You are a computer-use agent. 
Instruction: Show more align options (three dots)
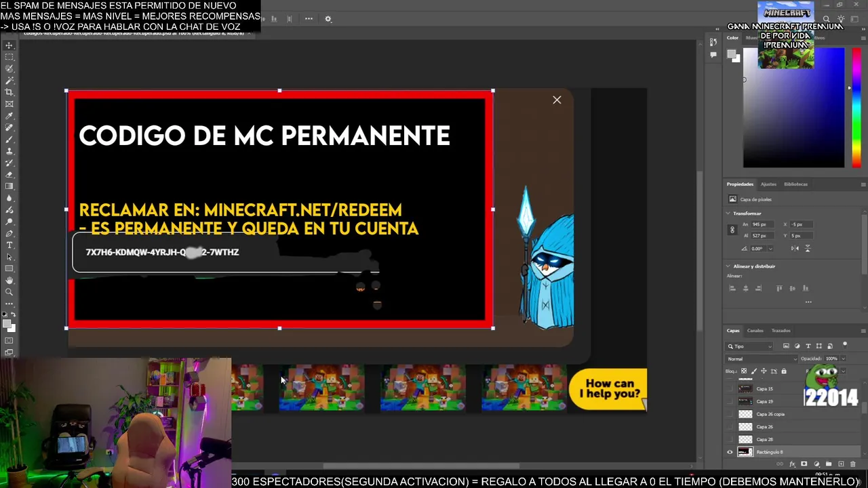[808, 302]
